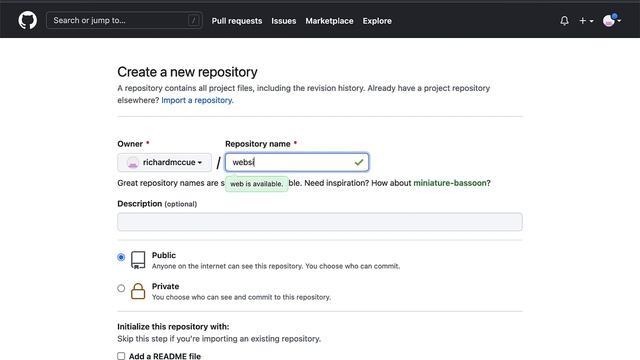
Task: Click inside the Repository name field
Action: pos(297,162)
